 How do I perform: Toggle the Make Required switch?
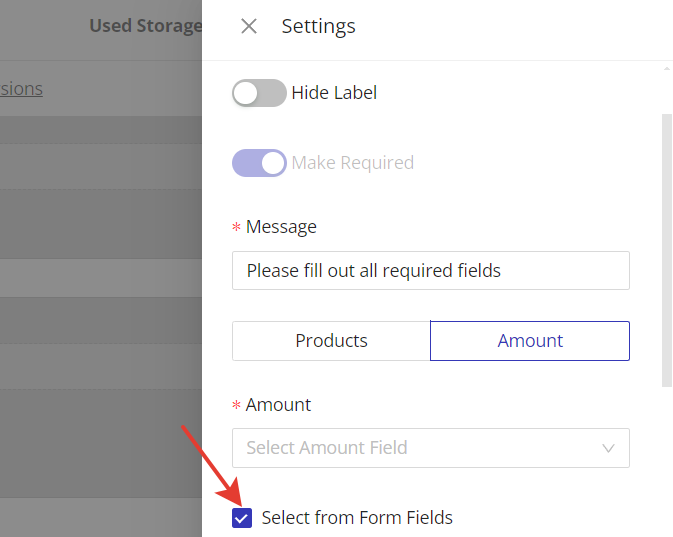259,163
